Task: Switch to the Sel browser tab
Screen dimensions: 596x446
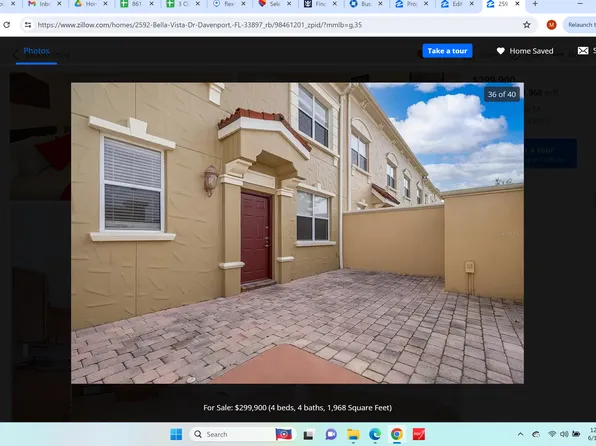Action: pyautogui.click(x=269, y=4)
